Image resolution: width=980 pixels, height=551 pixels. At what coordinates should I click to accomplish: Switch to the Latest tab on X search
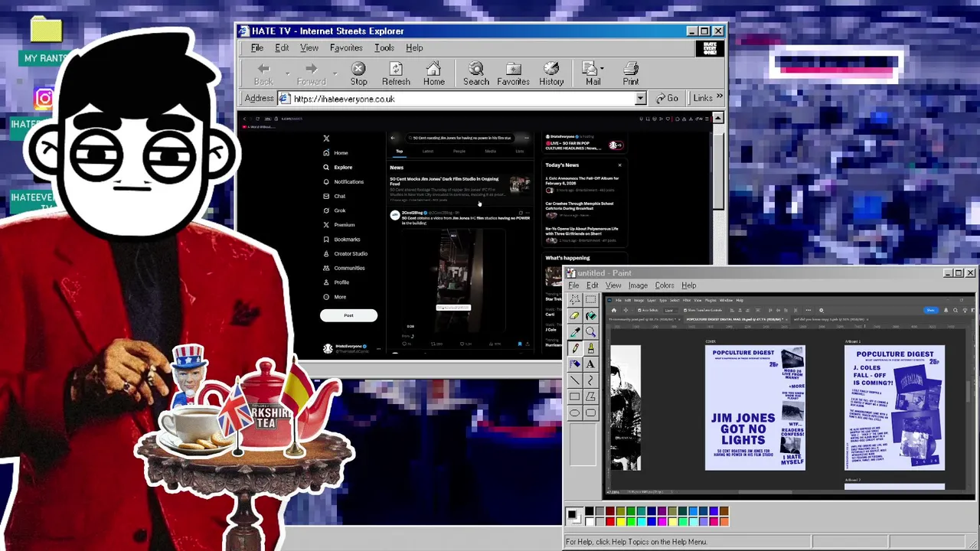428,152
